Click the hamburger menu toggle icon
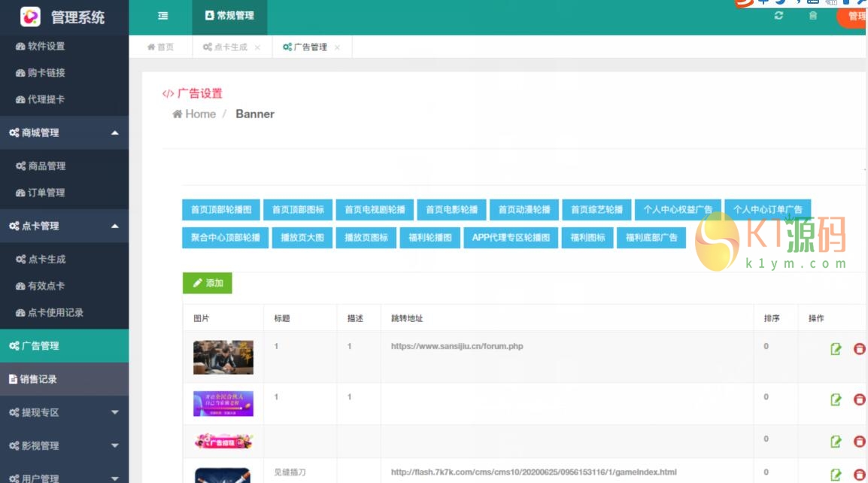868x483 pixels. [x=162, y=16]
